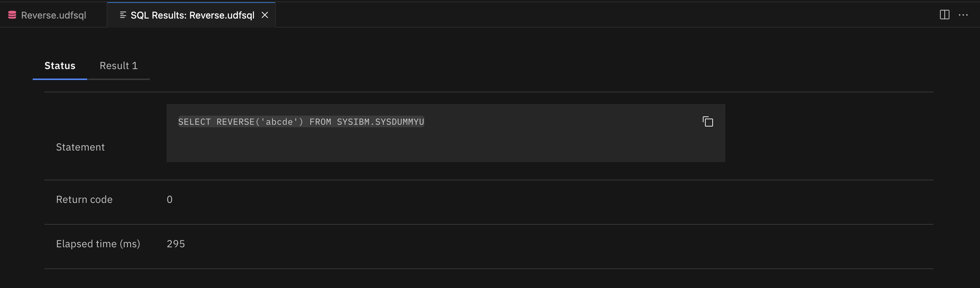Viewport: 980px width, 288px height.
Task: Click the Return code value 0
Action: tap(170, 200)
